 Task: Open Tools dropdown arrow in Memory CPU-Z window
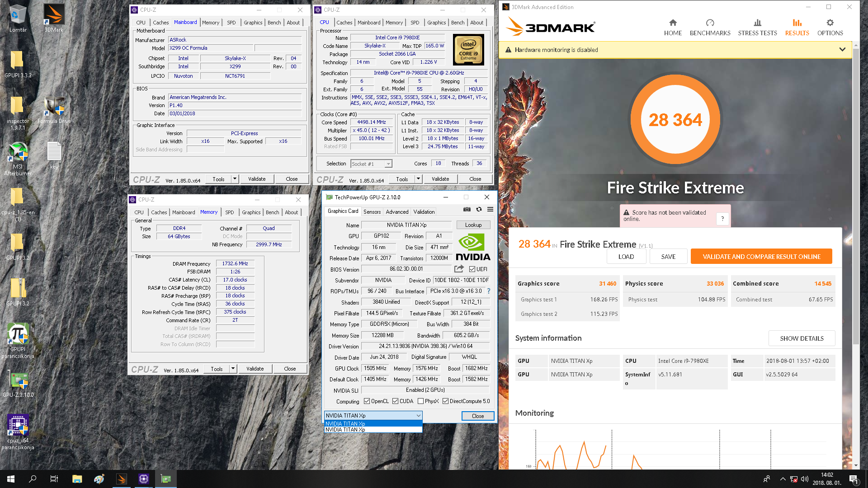pyautogui.click(x=233, y=369)
